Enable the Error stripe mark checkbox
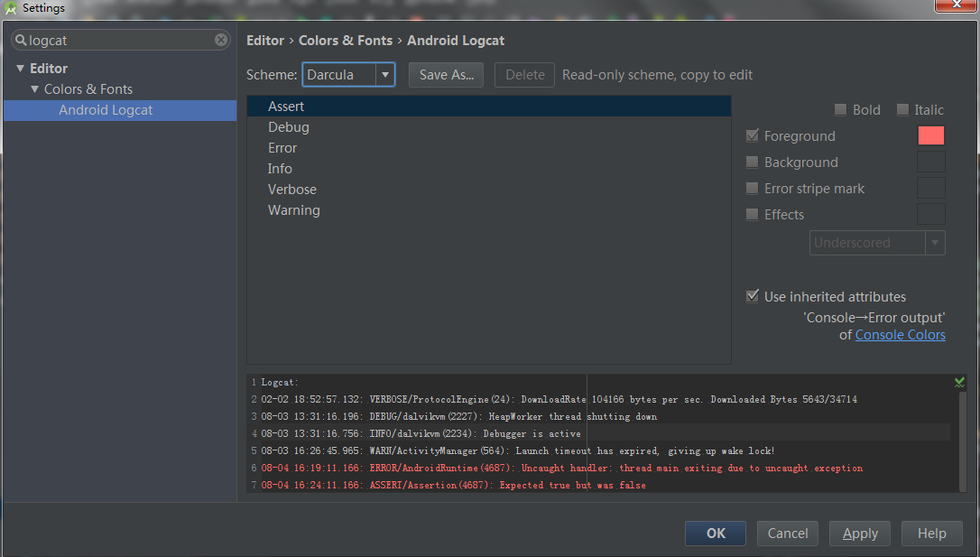The width and height of the screenshot is (980, 557). [753, 188]
